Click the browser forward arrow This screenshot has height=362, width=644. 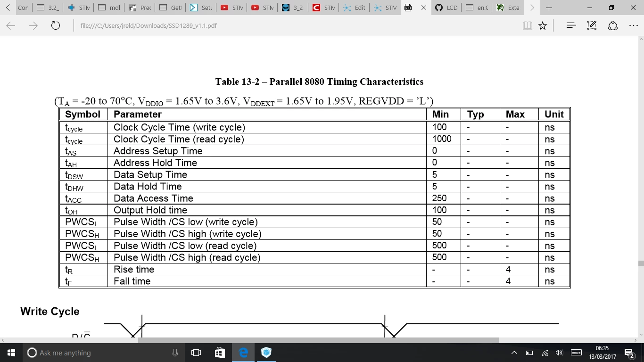point(33,26)
